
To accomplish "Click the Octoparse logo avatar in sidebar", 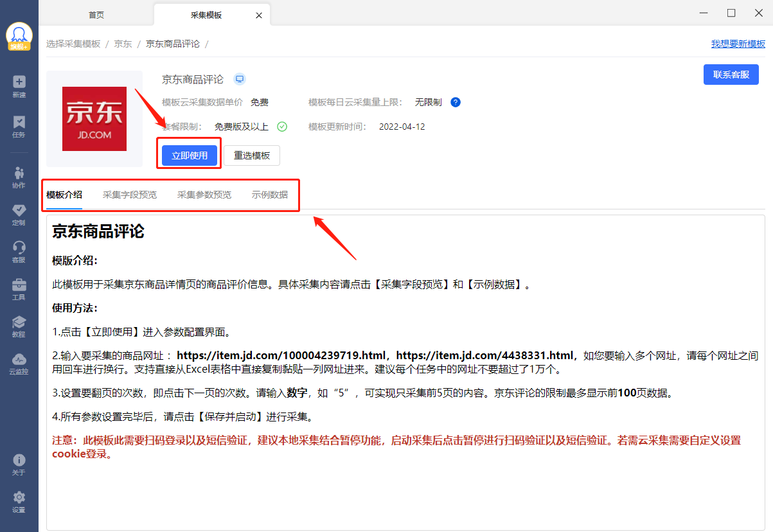I will click(19, 37).
